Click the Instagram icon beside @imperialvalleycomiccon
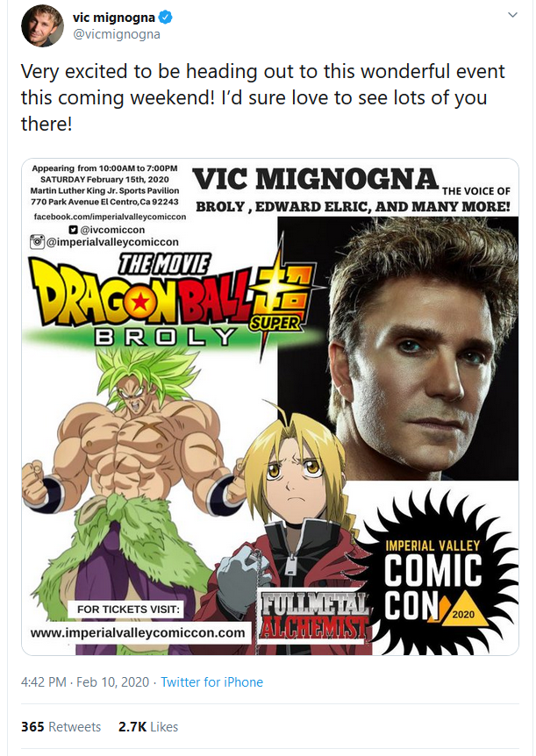The image size is (536, 756). point(37,241)
